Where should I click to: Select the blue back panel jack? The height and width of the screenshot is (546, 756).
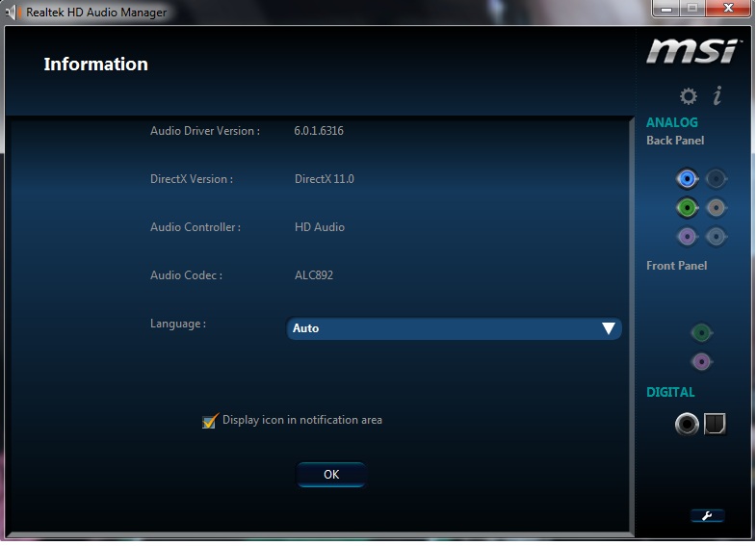coord(687,179)
